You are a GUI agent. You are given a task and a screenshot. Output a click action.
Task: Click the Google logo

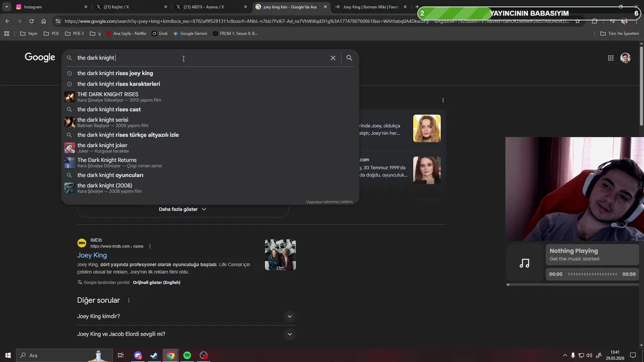(40, 57)
